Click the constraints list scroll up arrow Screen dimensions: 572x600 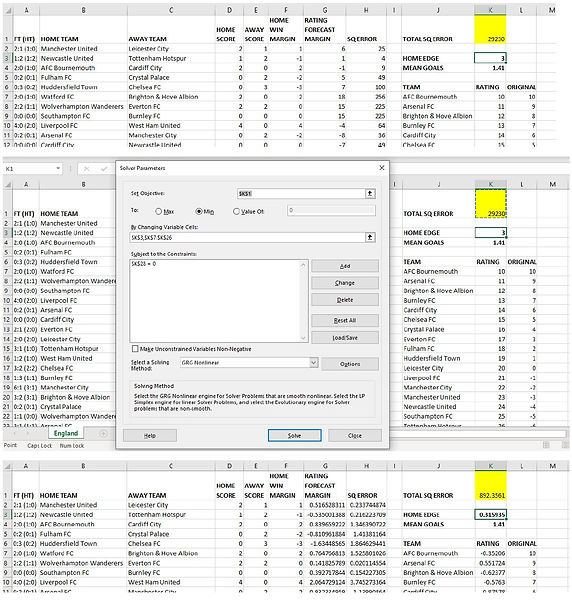pyautogui.click(x=303, y=265)
